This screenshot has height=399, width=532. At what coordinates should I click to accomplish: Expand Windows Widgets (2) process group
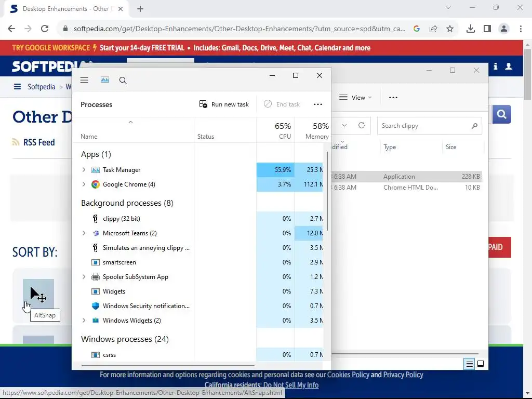click(x=84, y=320)
